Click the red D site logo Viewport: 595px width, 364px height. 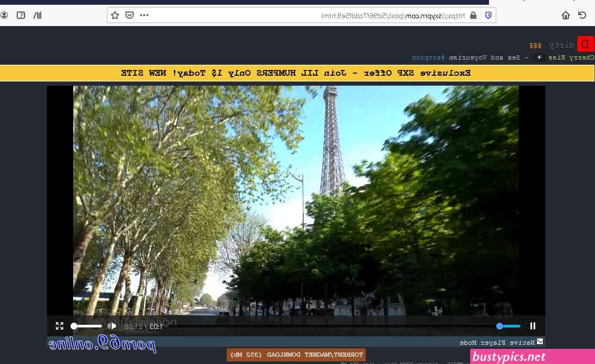coord(586,44)
